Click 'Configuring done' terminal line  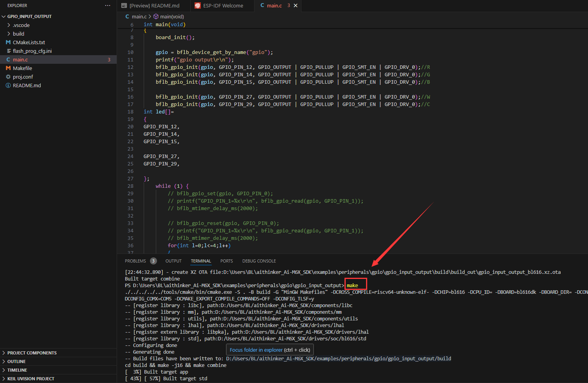click(x=151, y=345)
